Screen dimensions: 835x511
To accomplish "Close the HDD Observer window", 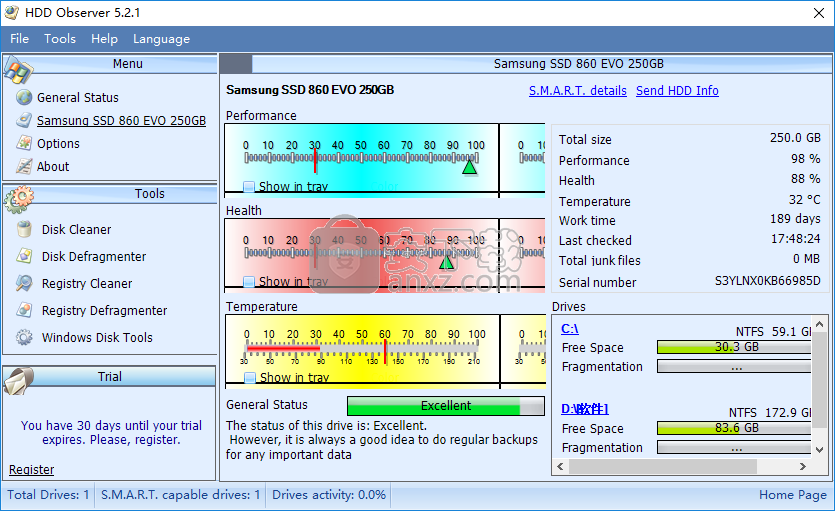I will click(819, 13).
